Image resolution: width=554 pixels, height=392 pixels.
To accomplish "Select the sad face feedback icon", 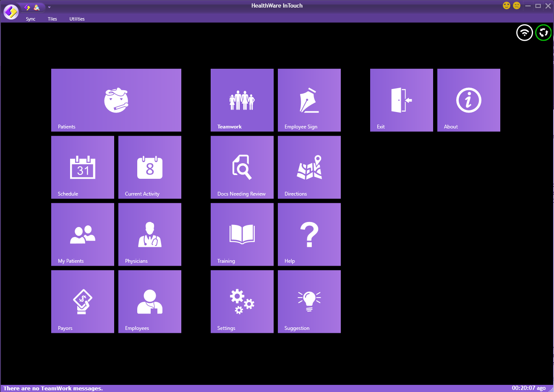I will click(517, 5).
